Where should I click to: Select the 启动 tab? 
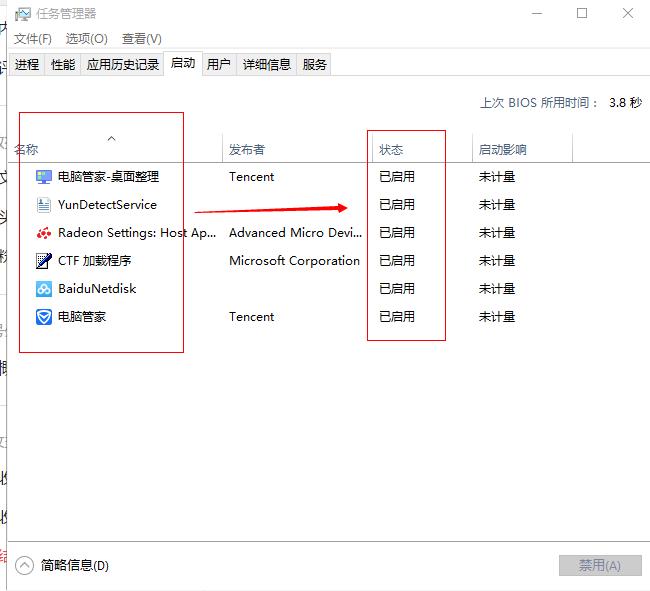(183, 63)
